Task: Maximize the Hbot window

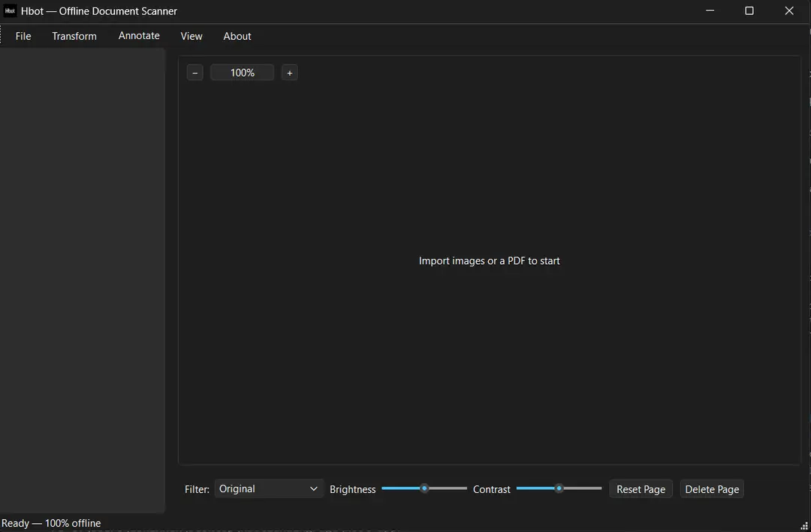Action: (749, 11)
